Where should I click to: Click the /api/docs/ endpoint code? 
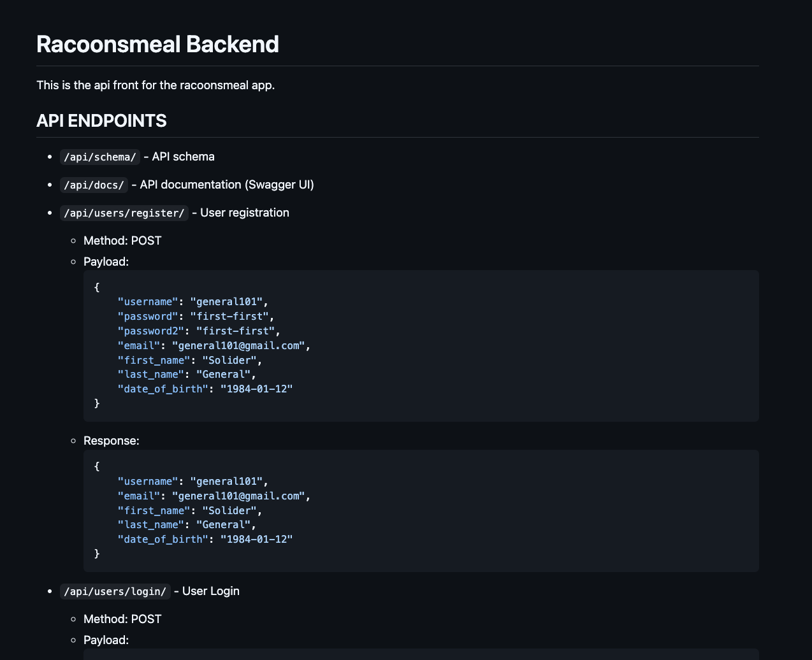point(94,185)
